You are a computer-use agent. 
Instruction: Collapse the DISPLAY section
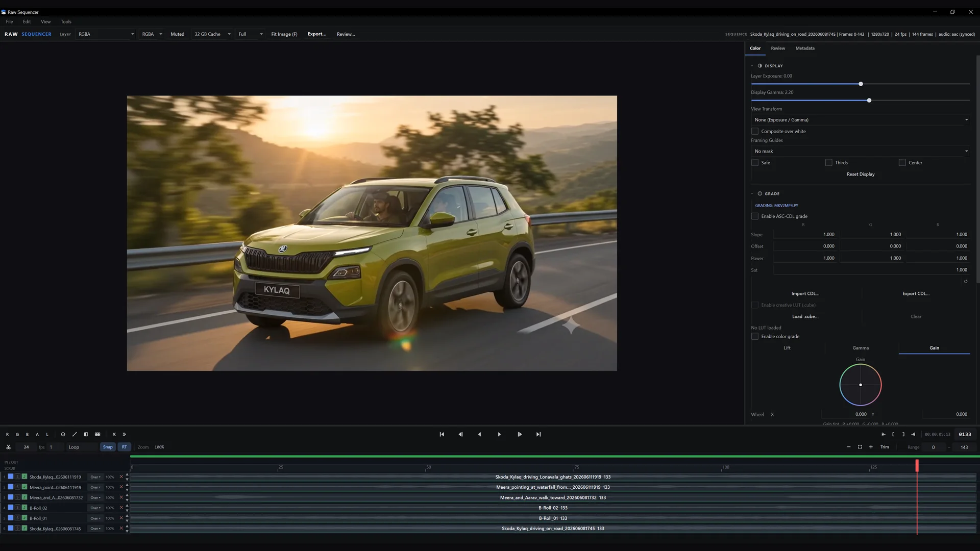[752, 66]
